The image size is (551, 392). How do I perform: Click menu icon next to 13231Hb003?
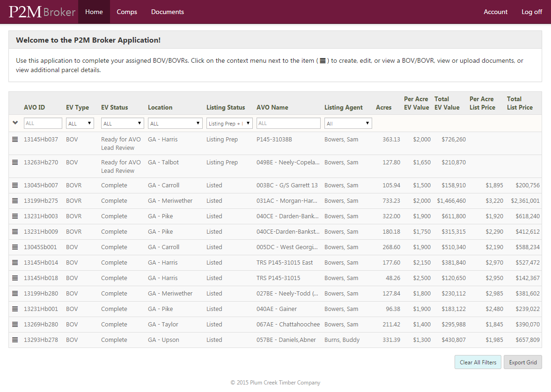point(15,216)
